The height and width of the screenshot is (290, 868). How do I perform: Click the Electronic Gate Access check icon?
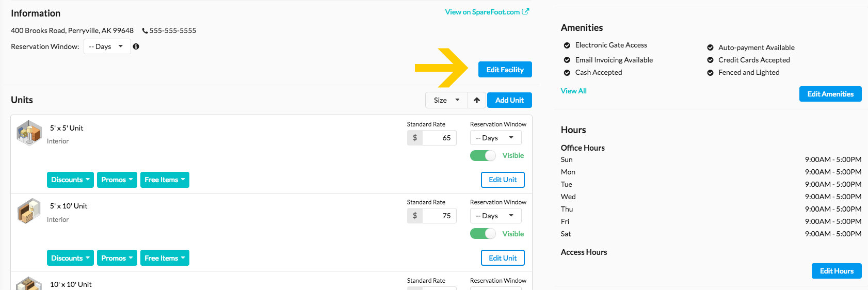click(567, 45)
